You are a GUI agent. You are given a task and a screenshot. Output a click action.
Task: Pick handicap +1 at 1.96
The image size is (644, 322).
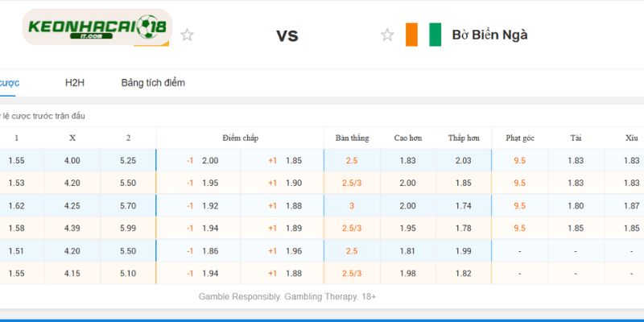[282, 251]
